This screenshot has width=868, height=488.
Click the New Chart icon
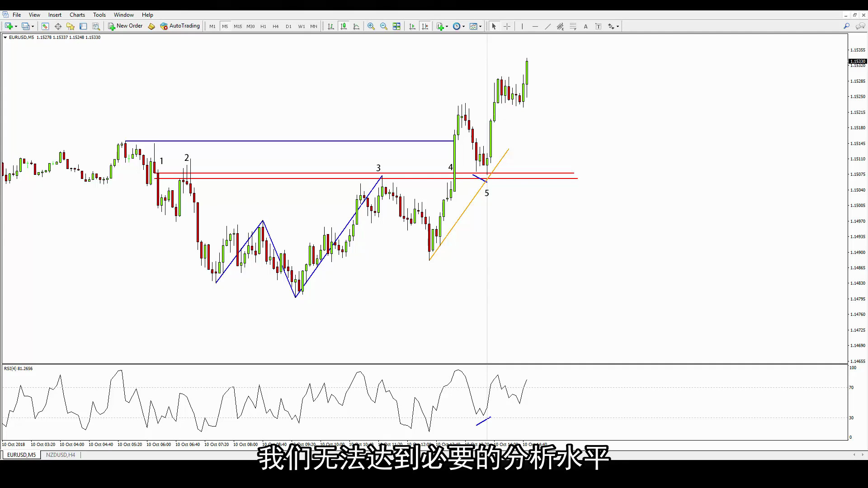tap(9, 26)
